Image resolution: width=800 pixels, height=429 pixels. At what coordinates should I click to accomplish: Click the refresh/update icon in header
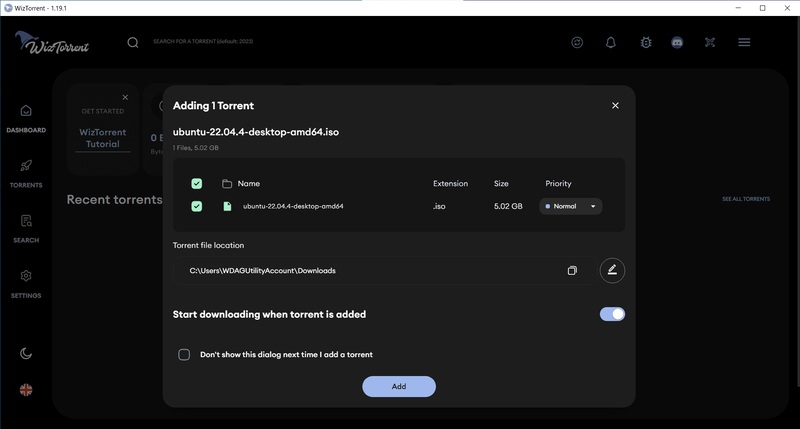click(x=577, y=42)
